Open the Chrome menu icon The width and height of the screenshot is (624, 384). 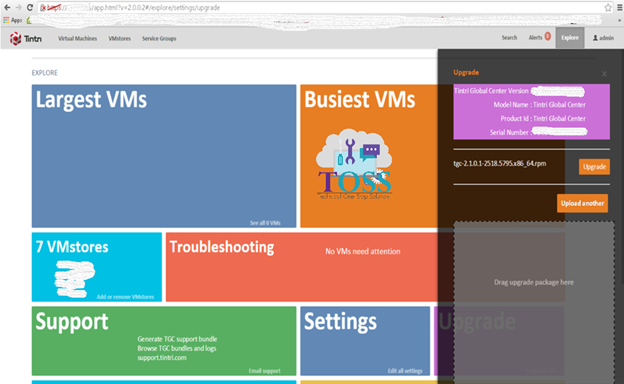pyautogui.click(x=620, y=8)
